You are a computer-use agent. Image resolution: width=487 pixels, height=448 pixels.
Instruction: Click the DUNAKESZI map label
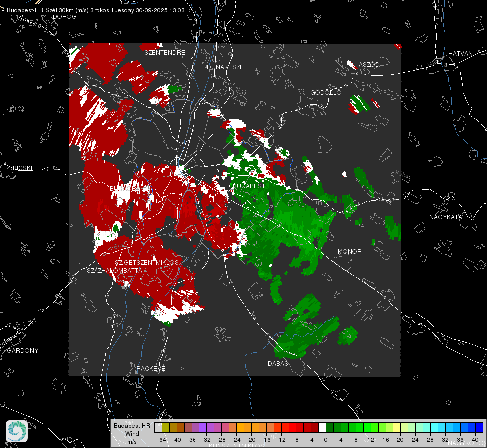pyautogui.click(x=224, y=67)
